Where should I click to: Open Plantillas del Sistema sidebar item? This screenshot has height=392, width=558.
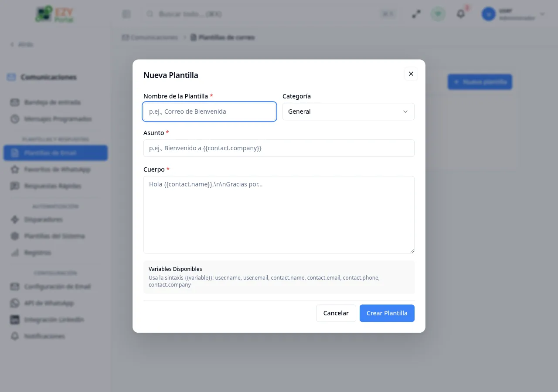pyautogui.click(x=55, y=236)
